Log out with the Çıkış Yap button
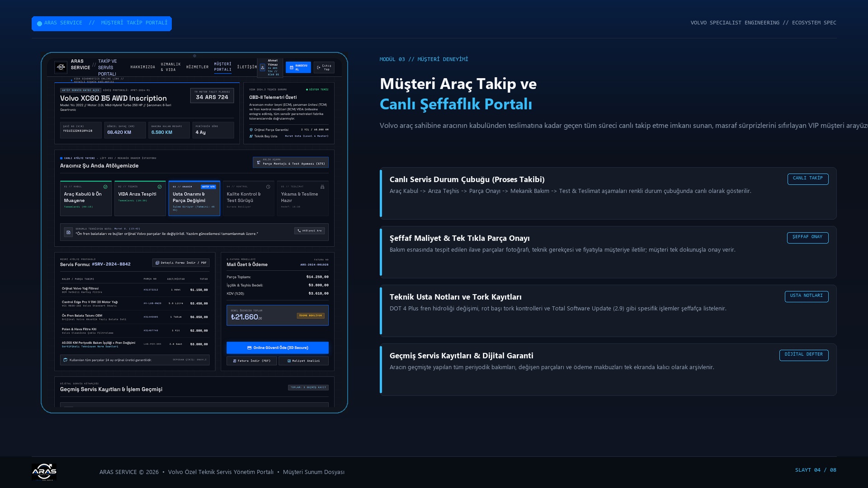The image size is (868, 488). pyautogui.click(x=324, y=67)
